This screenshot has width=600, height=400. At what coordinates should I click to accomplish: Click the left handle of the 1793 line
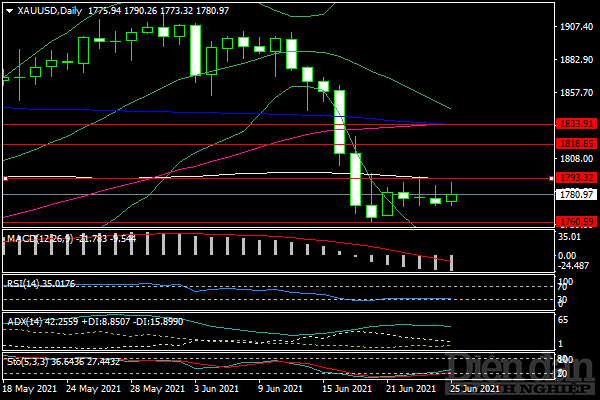[5, 178]
